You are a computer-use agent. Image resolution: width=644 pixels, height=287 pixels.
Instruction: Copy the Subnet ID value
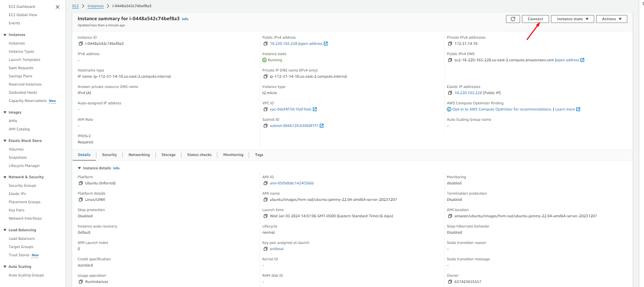pyautogui.click(x=265, y=126)
